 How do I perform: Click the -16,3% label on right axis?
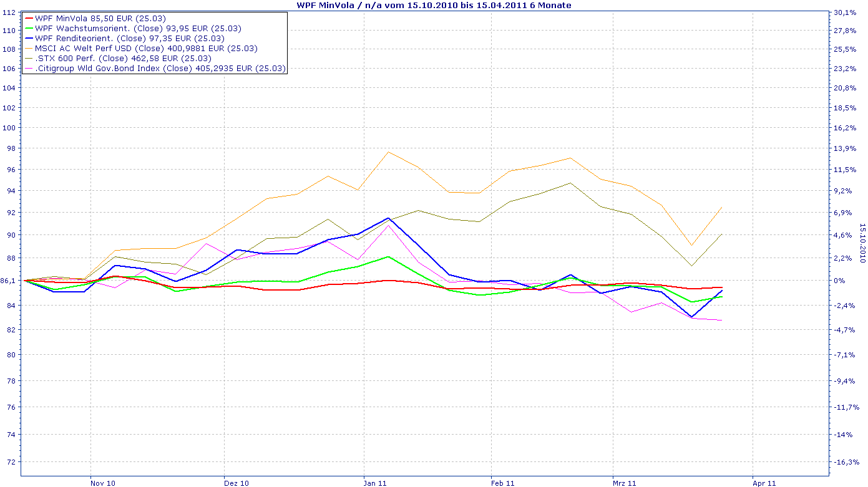(846, 462)
